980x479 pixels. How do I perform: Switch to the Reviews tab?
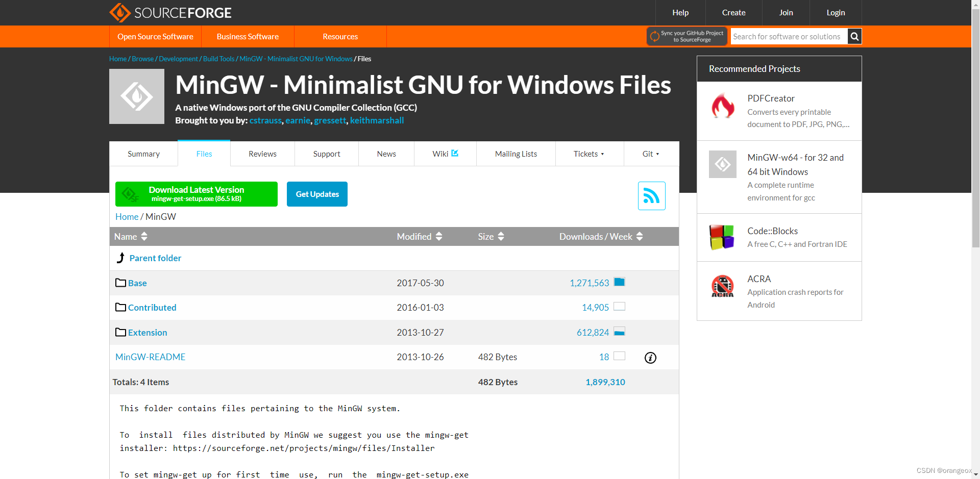pyautogui.click(x=262, y=154)
